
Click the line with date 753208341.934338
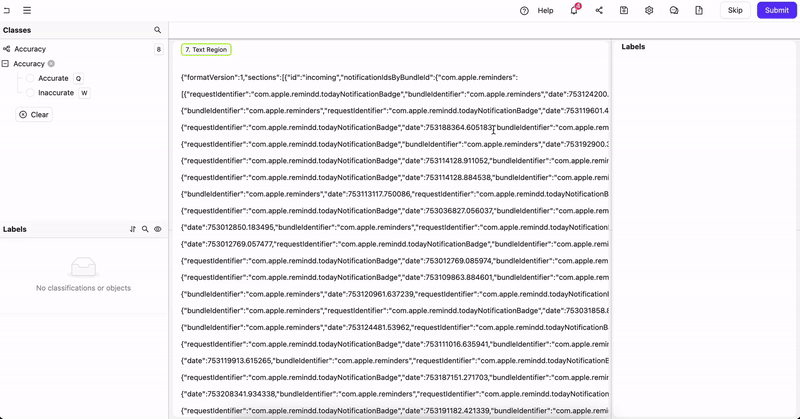(395, 394)
